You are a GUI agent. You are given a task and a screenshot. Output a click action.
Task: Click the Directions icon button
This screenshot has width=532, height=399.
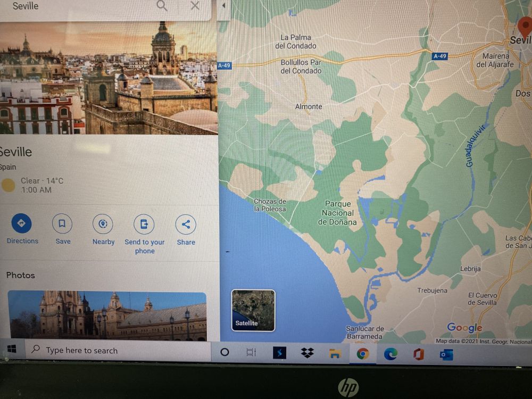[21, 223]
